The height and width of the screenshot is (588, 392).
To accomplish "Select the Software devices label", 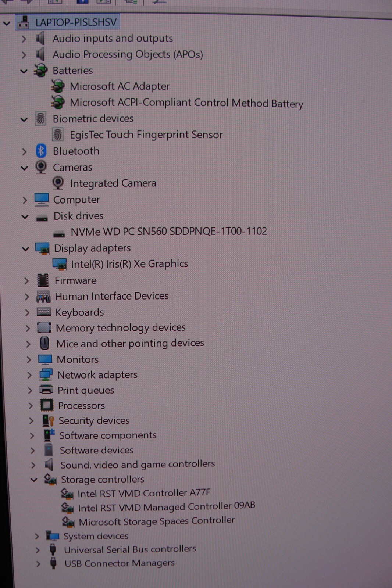I will (97, 450).
